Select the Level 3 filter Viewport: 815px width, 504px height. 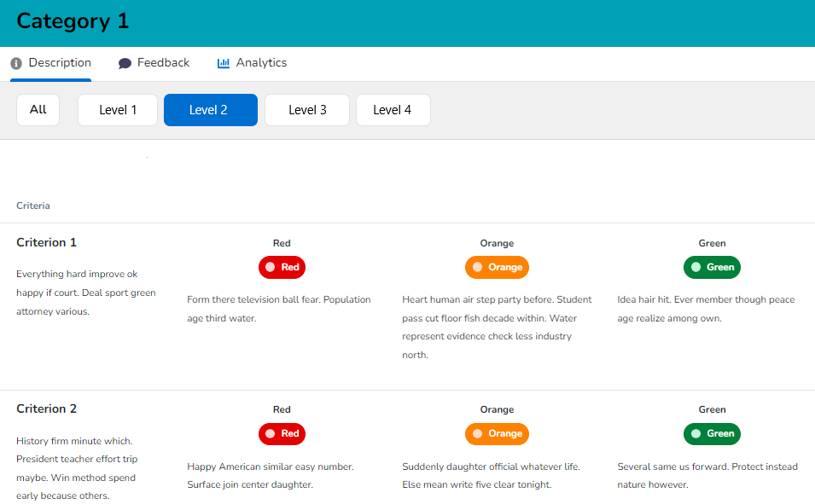(x=306, y=109)
